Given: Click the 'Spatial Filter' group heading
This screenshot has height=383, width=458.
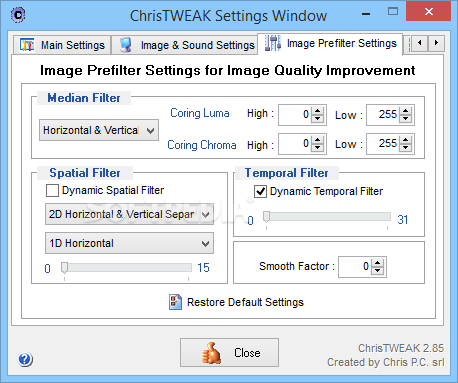Looking at the screenshot, I should click(x=85, y=173).
